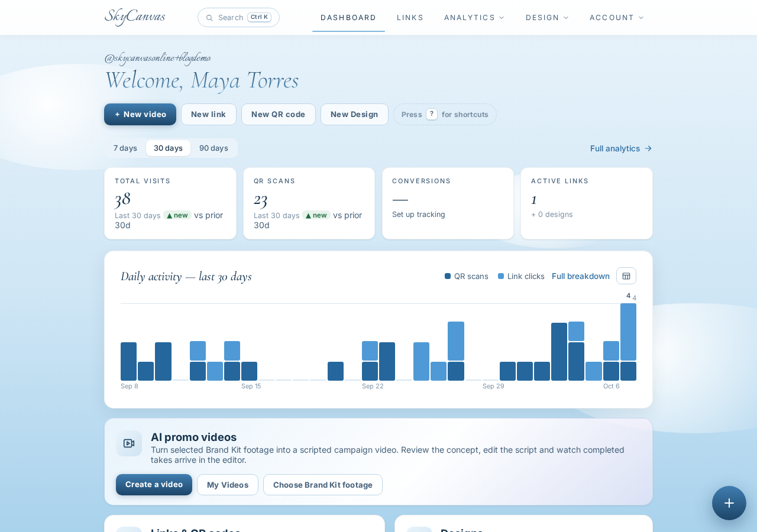The width and height of the screenshot is (757, 532).
Task: Select the 30 days range
Action: 168,148
